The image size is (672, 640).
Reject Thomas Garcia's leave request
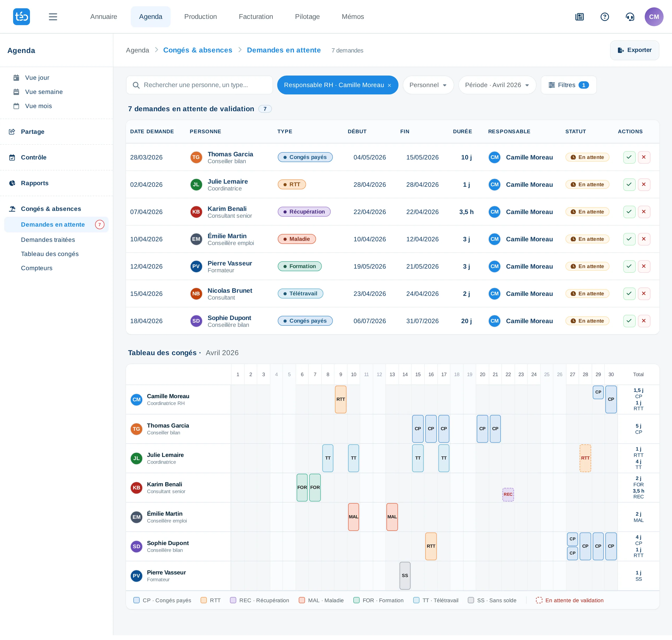(644, 157)
